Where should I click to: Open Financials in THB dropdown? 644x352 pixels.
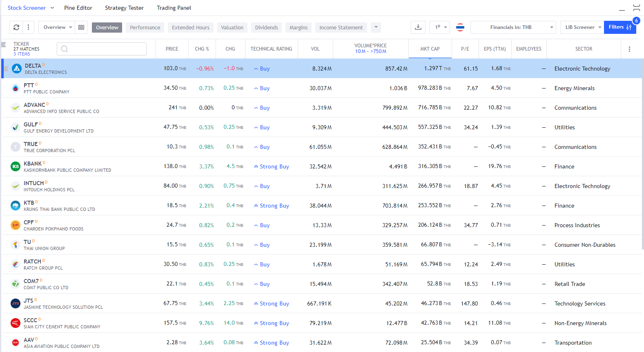(513, 27)
